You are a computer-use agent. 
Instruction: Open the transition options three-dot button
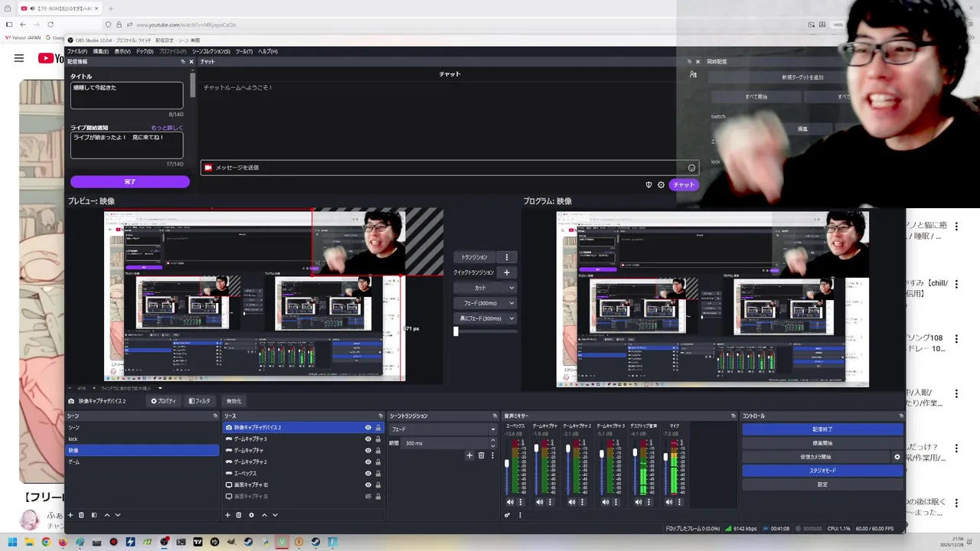coord(506,257)
